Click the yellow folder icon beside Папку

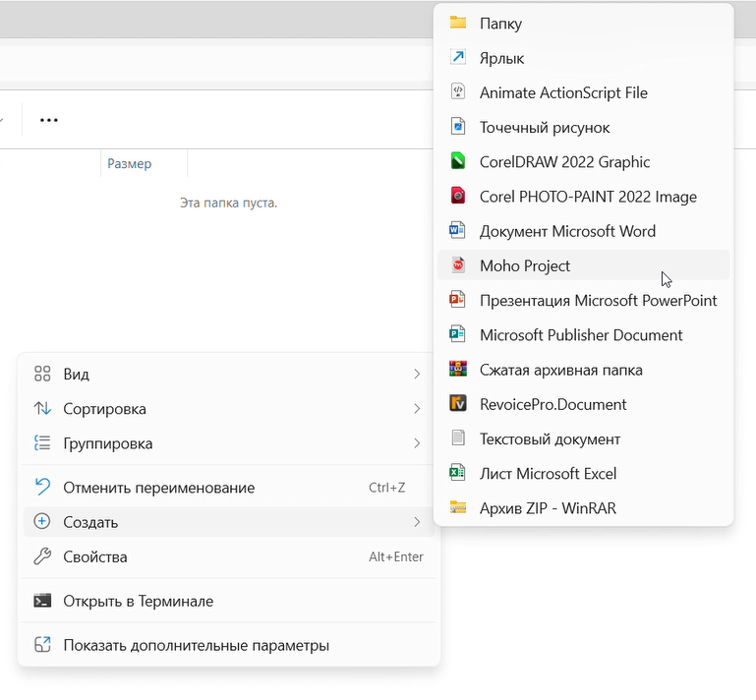(x=457, y=23)
